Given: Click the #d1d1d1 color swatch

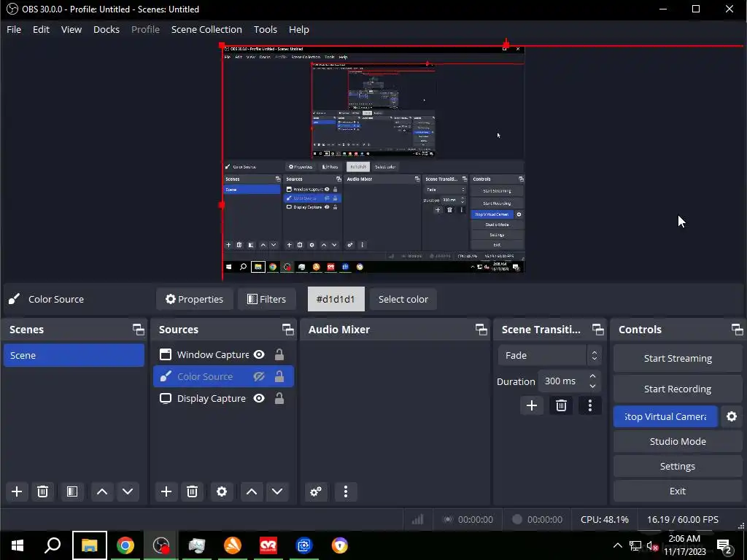Looking at the screenshot, I should [336, 299].
